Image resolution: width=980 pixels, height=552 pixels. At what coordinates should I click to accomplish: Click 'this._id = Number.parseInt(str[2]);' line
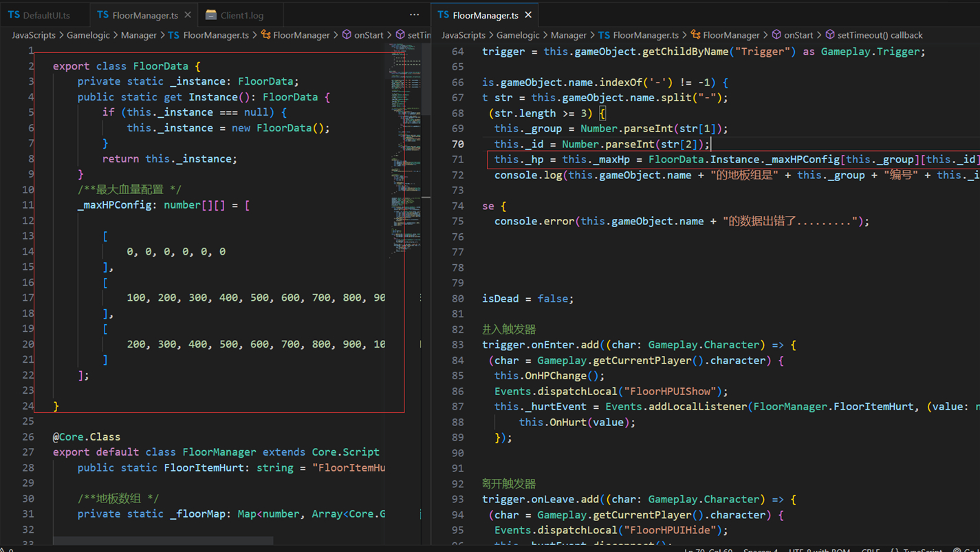tap(602, 144)
